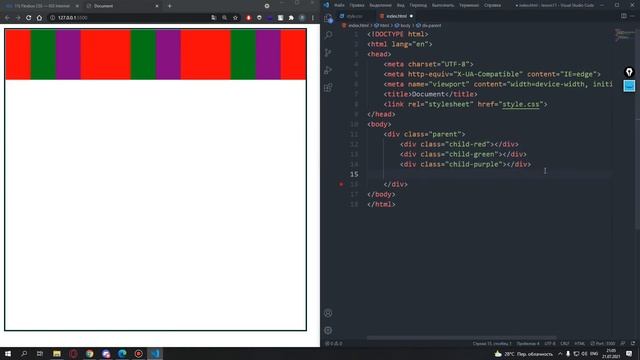Click the browser reload button
Screen dimensions: 640x360
tap(29, 18)
